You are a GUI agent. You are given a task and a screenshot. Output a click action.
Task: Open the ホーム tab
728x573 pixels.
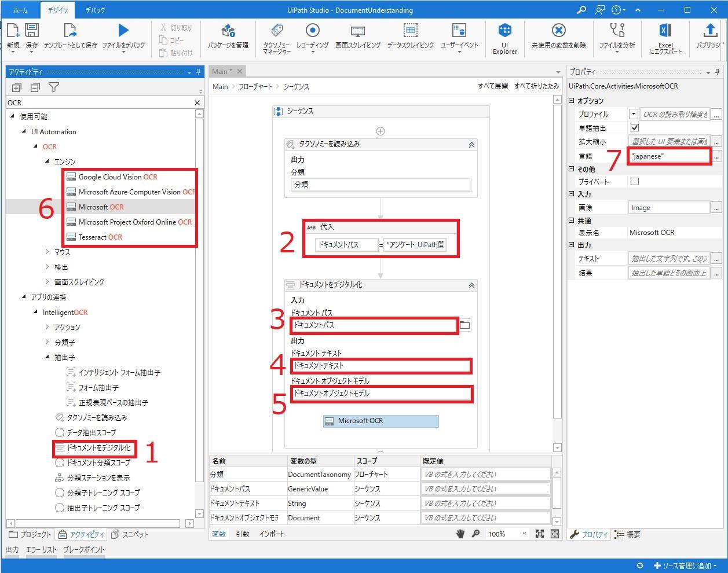20,10
